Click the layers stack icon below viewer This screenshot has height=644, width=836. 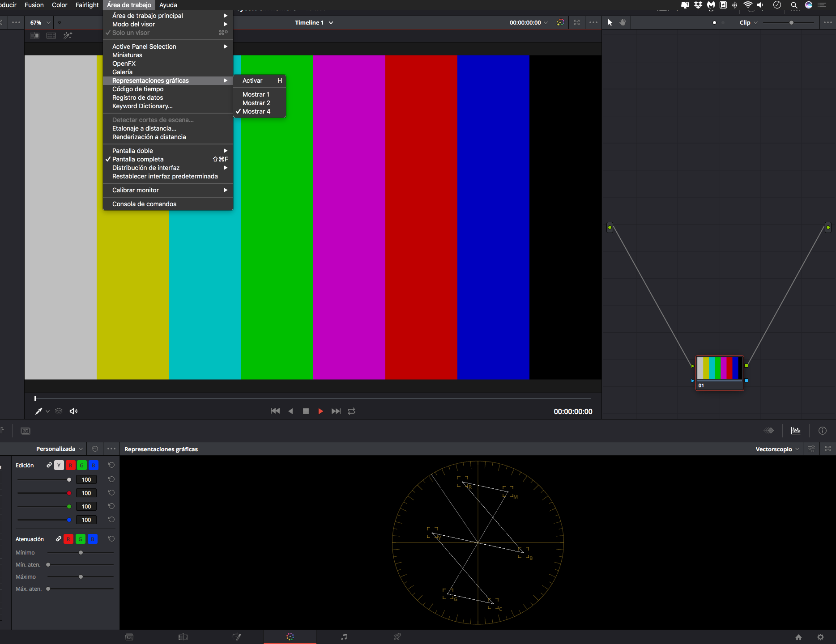59,411
